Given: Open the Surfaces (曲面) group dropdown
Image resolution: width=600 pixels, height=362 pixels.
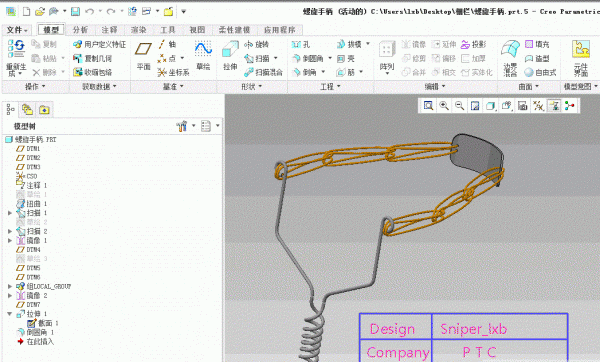Looking at the screenshot, I should pos(528,87).
